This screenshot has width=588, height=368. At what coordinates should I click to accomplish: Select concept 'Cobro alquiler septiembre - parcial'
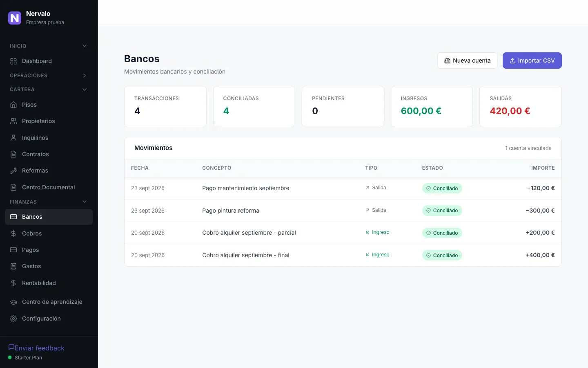coord(249,233)
